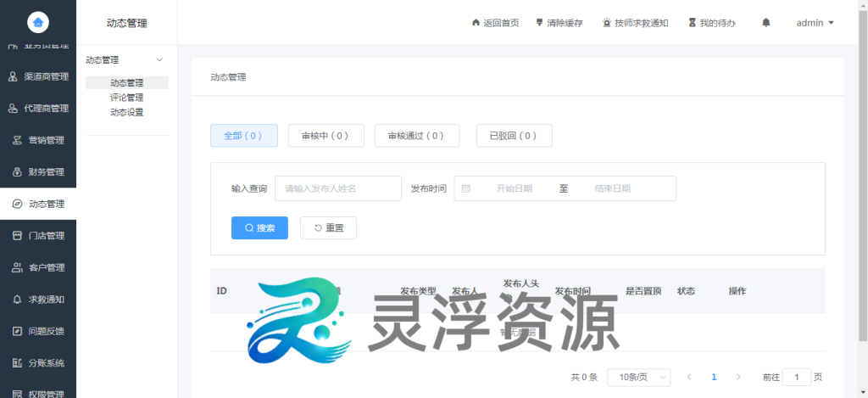
Task: Click the 结束日期 date field
Action: click(x=612, y=188)
